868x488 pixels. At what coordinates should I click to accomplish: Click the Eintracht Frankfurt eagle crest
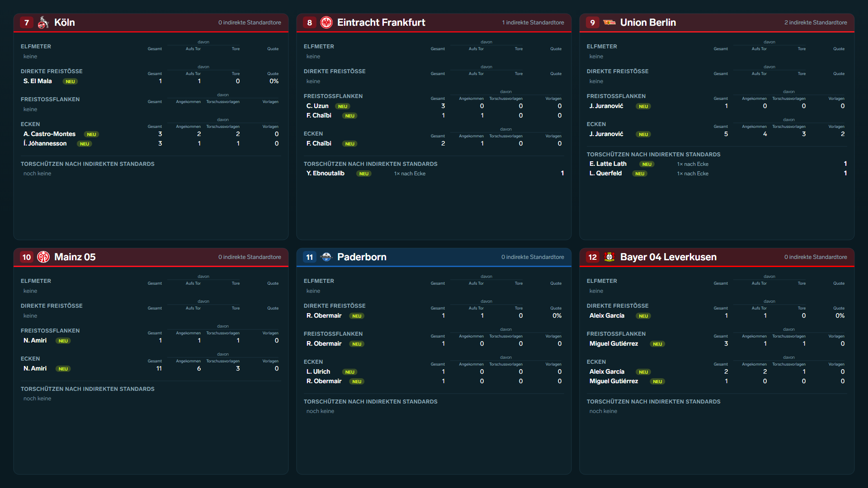coord(326,23)
